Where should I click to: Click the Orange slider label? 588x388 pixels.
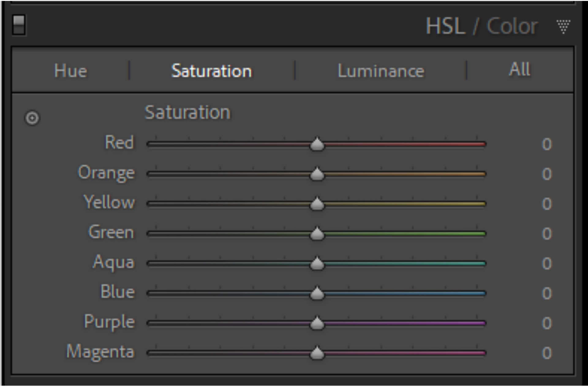(106, 173)
